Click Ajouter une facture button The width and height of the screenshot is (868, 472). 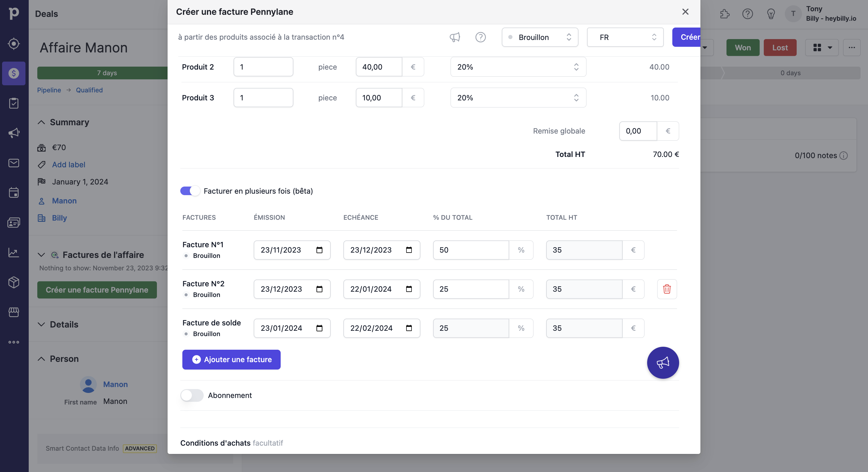(232, 359)
